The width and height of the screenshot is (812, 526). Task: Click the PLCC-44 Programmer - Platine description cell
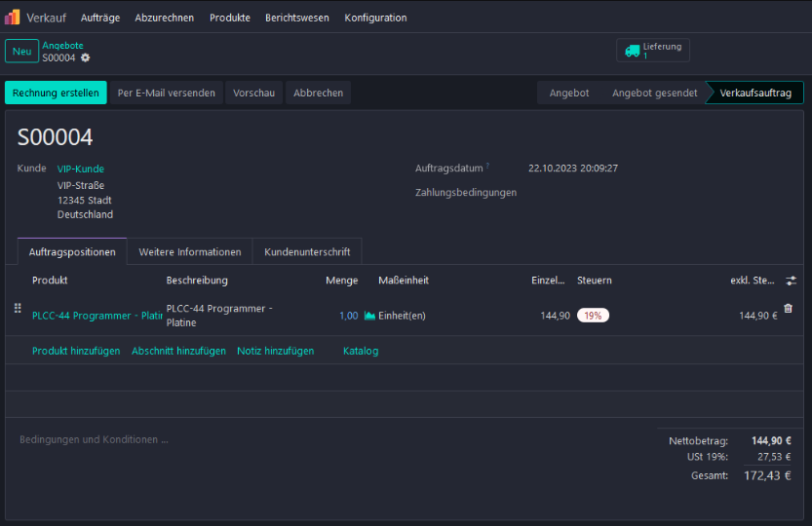pyautogui.click(x=219, y=316)
